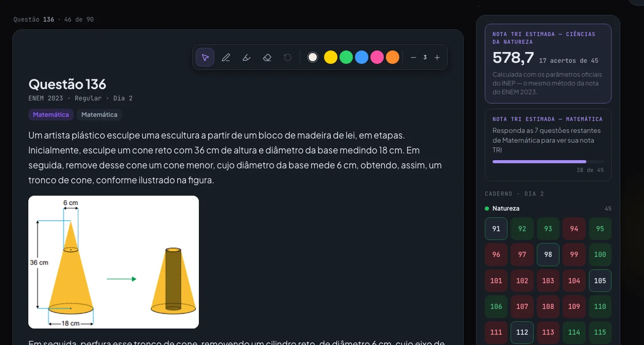Image resolution: width=644 pixels, height=345 pixels.
Task: Decrease pen thickness with minus button
Action: coord(413,57)
